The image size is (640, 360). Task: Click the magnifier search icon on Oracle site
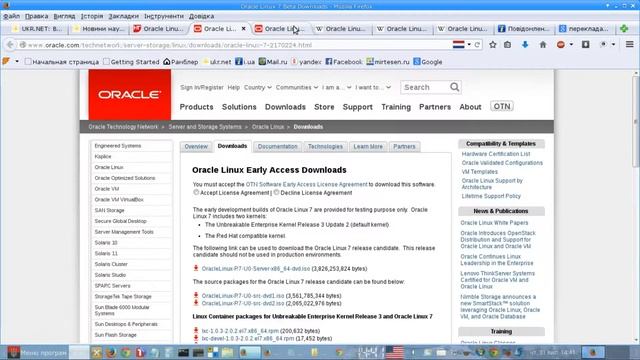click(454, 87)
